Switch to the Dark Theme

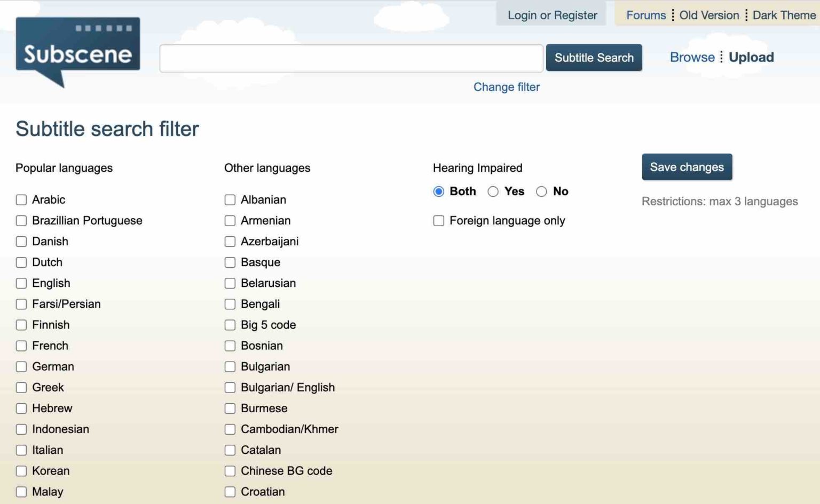(x=783, y=15)
